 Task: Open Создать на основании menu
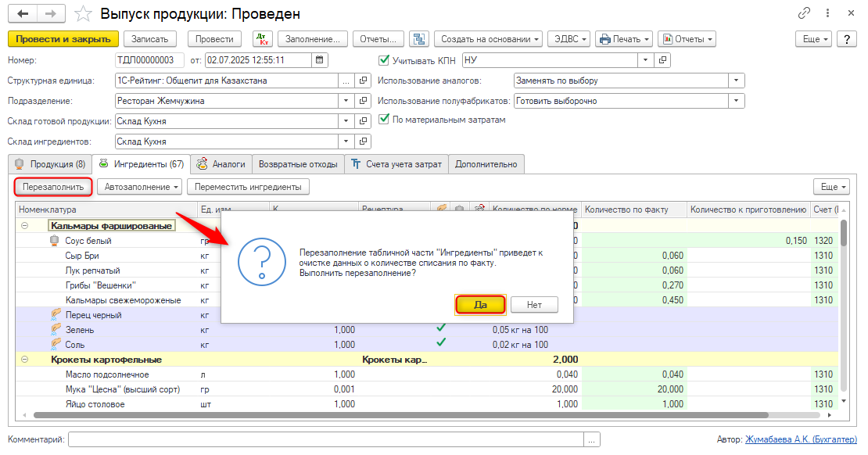click(x=488, y=39)
